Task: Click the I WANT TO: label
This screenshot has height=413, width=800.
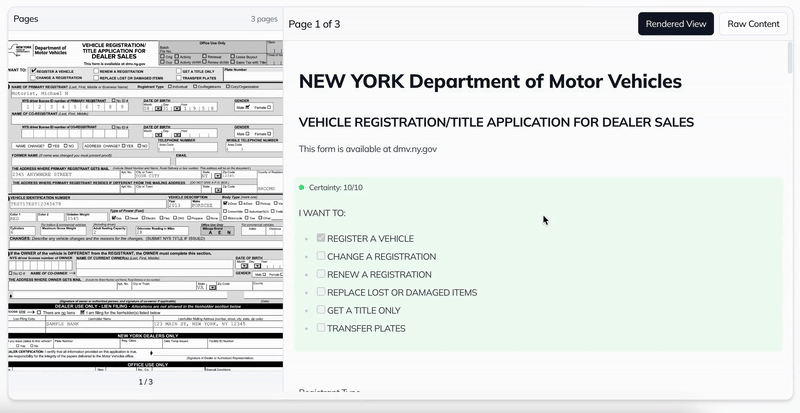Action: (322, 213)
